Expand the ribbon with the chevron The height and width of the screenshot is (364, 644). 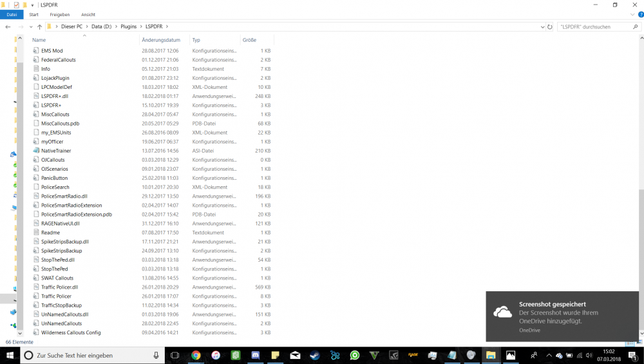click(632, 14)
